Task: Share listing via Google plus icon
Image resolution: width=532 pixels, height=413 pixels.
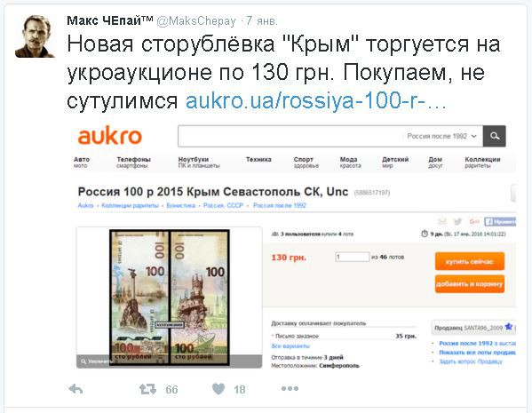Action: coord(474,222)
